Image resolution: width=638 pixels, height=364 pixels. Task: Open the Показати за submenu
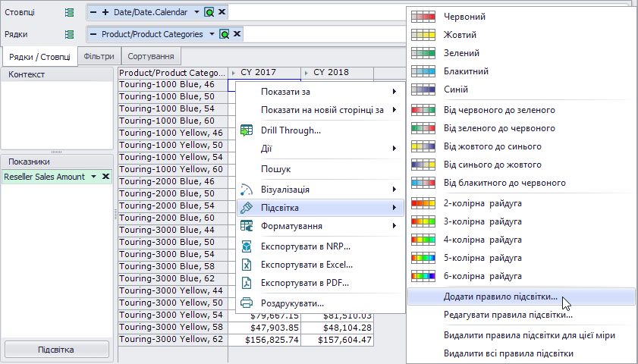(x=321, y=92)
